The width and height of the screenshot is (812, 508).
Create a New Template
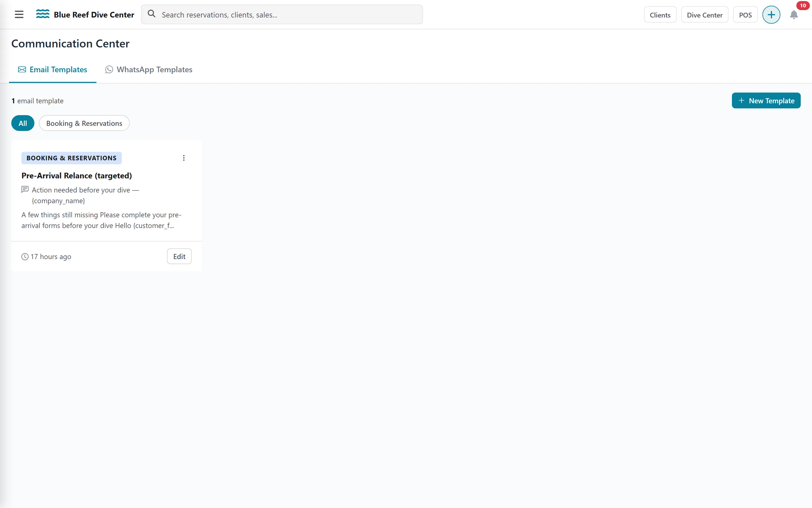[x=766, y=101]
